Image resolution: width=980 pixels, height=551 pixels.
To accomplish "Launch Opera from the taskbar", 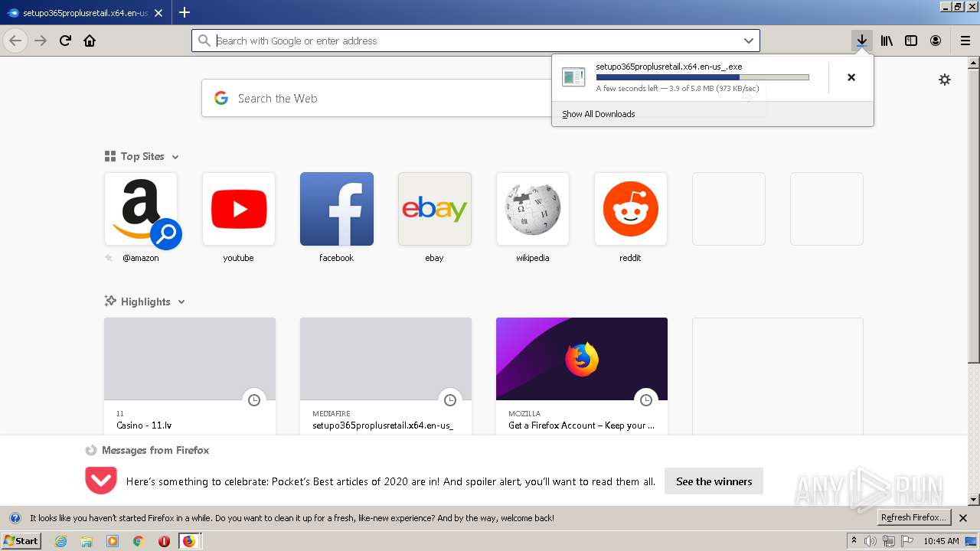I will (x=164, y=541).
